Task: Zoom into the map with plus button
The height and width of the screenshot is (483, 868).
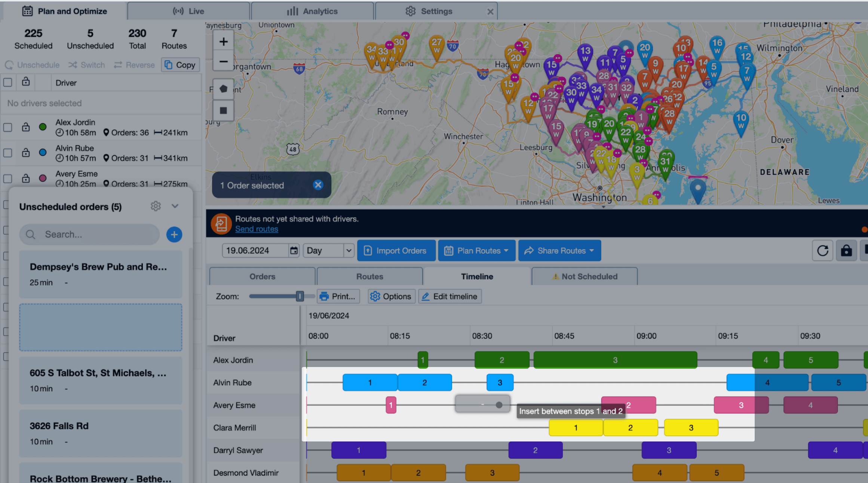Action: pyautogui.click(x=223, y=41)
